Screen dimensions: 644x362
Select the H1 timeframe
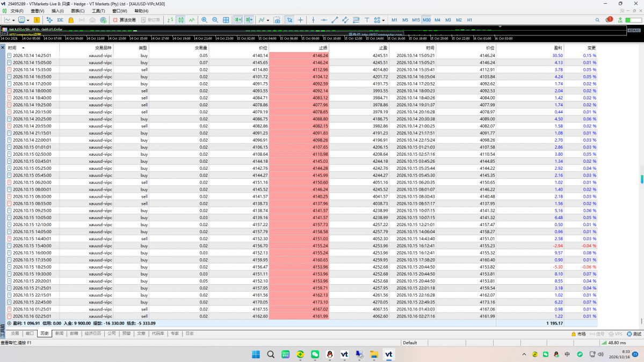click(469, 20)
